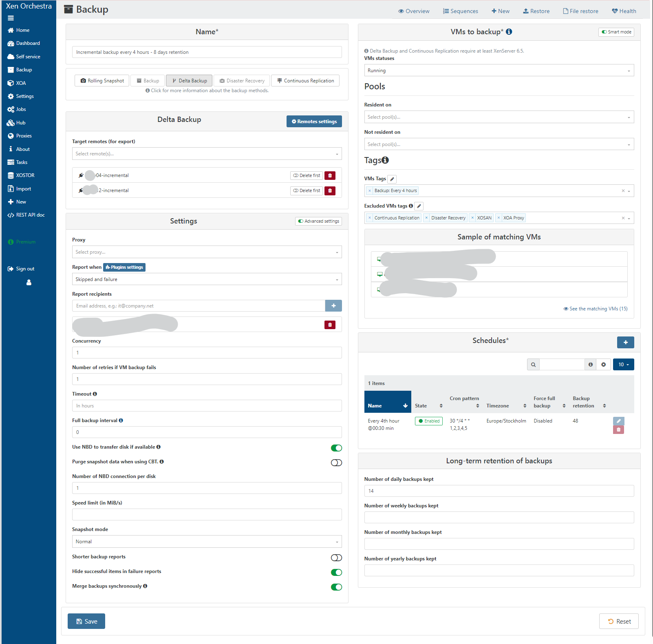The image size is (653, 644).
Task: Switch to the Continuous Replication backup method
Action: coord(305,81)
